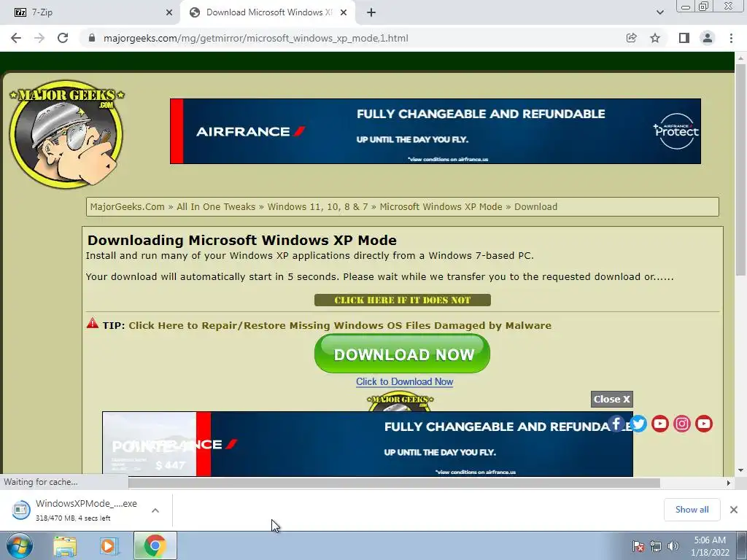
Task: Switch to the 7-Zip tab
Action: (90, 12)
